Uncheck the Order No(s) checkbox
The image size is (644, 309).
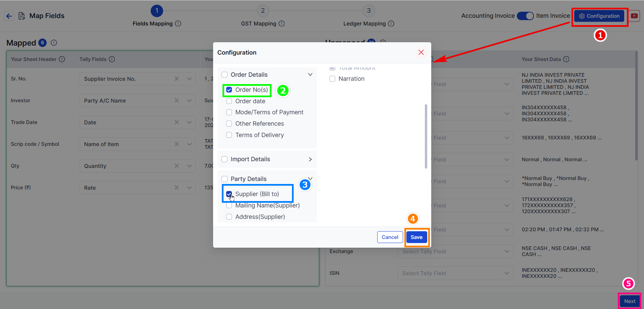(229, 90)
